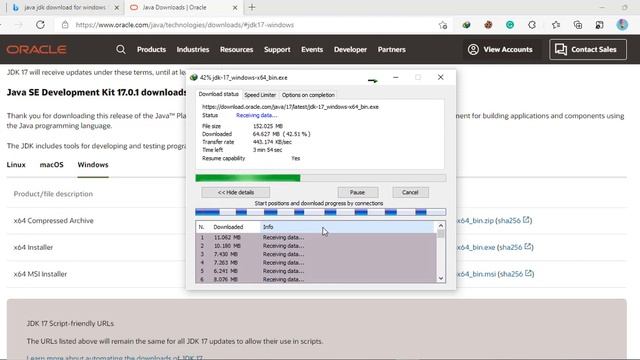Screen dimensions: 640x360
Task: Click the download URL text in dialog
Action: (x=290, y=107)
